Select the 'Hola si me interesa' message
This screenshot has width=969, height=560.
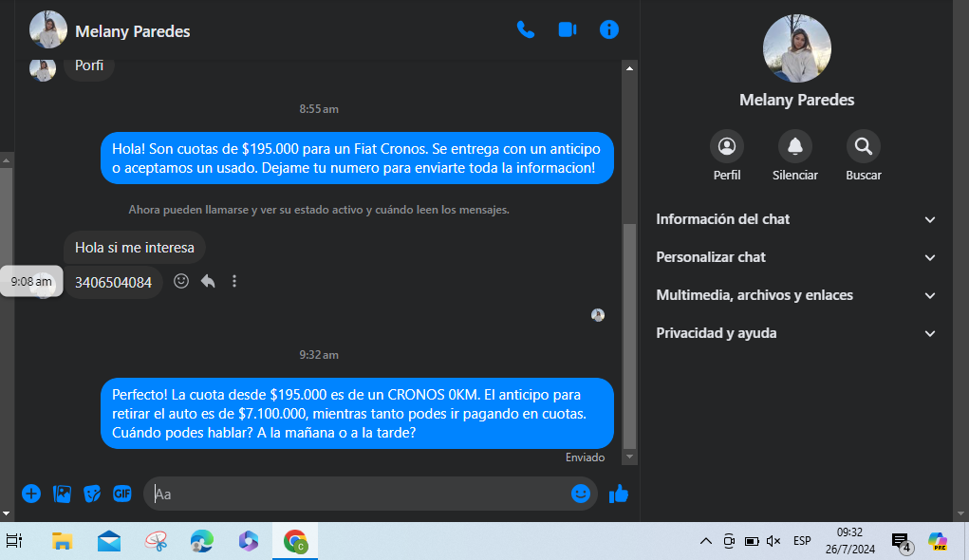point(134,248)
